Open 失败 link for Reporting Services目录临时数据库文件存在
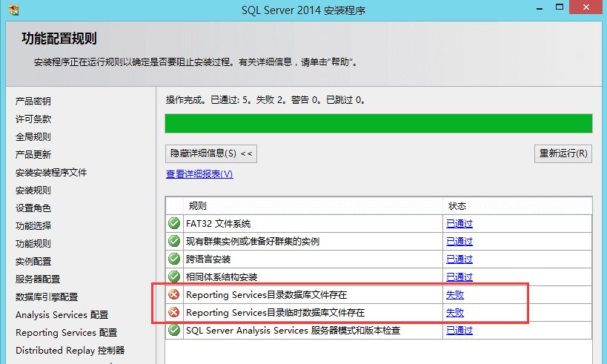Viewport: 607px width, 364px height. tap(455, 313)
